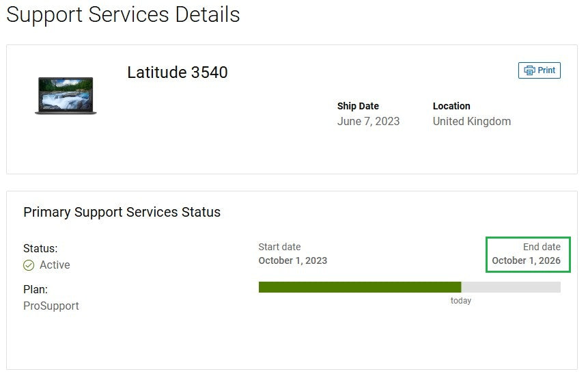Click the Print button label
This screenshot has width=588, height=376.
546,70
